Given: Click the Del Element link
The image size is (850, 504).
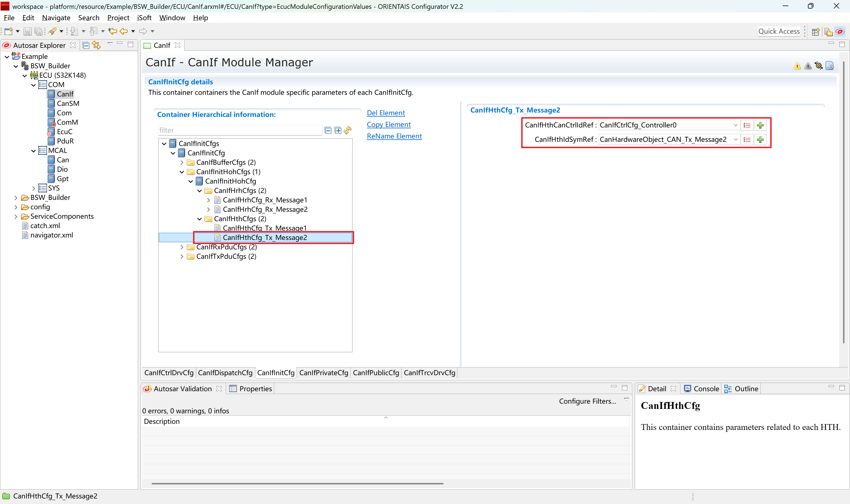Looking at the screenshot, I should coord(386,113).
